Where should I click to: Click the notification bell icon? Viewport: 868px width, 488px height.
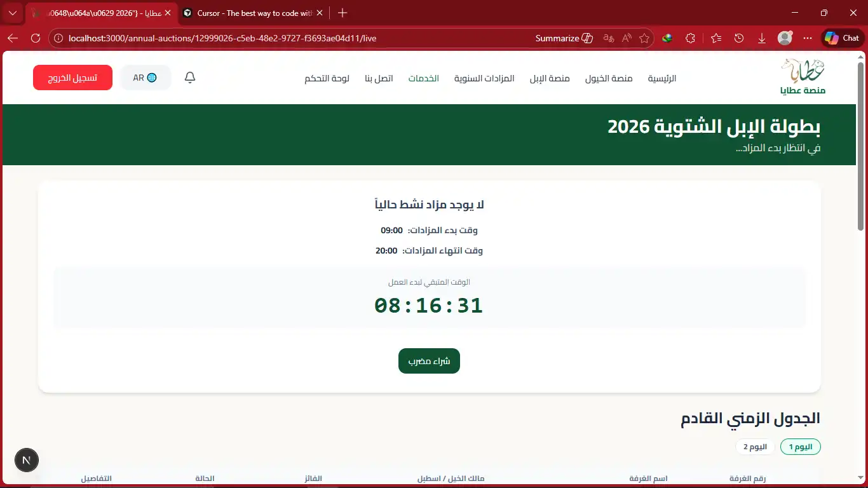189,78
